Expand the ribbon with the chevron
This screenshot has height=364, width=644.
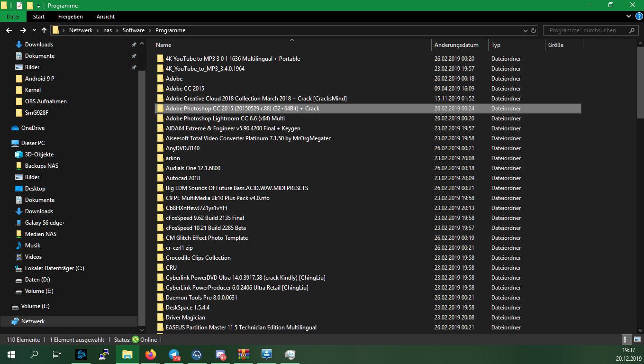click(x=628, y=17)
